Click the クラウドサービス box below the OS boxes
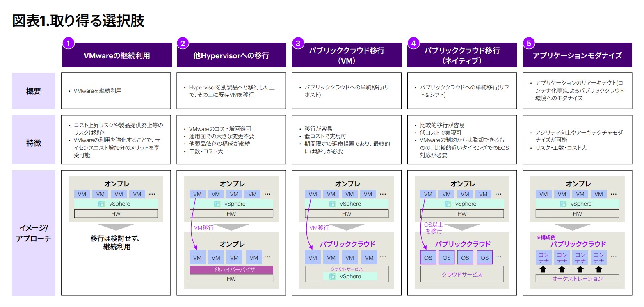644x307 pixels. coord(462,275)
